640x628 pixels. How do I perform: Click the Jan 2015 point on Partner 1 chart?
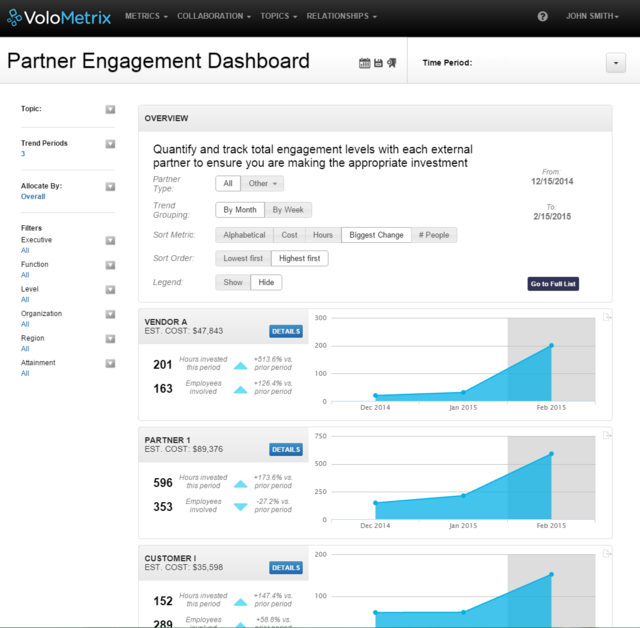[x=464, y=496]
